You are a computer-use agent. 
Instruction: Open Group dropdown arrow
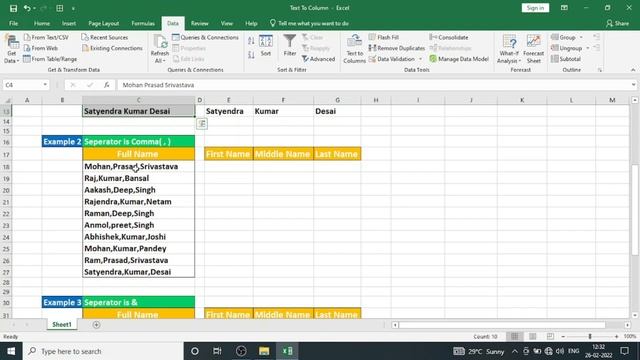[581, 37]
